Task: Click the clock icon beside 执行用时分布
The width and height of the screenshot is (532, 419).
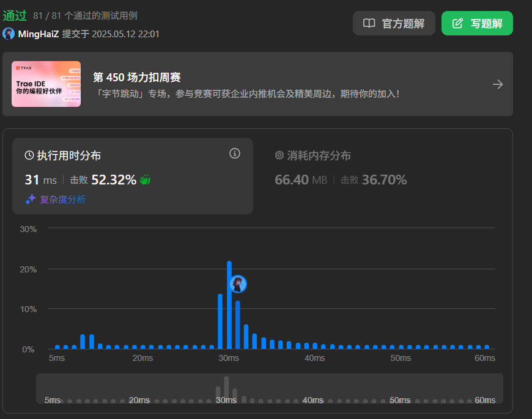Action: coord(29,155)
